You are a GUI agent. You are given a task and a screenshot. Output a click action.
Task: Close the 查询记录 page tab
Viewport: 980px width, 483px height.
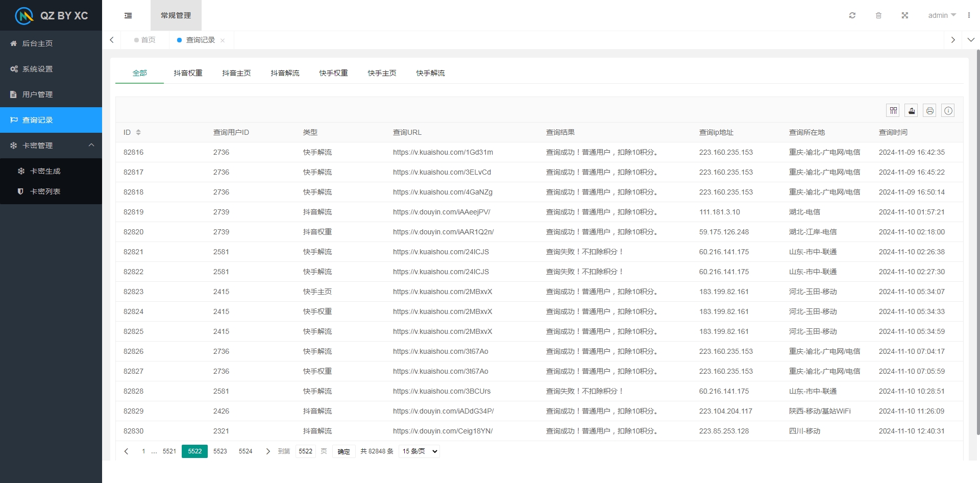(x=223, y=40)
